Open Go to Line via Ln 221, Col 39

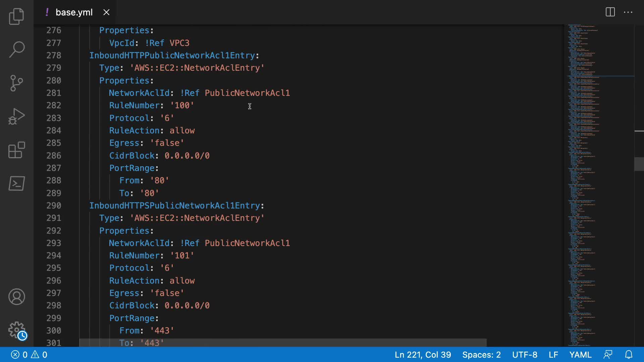click(423, 355)
